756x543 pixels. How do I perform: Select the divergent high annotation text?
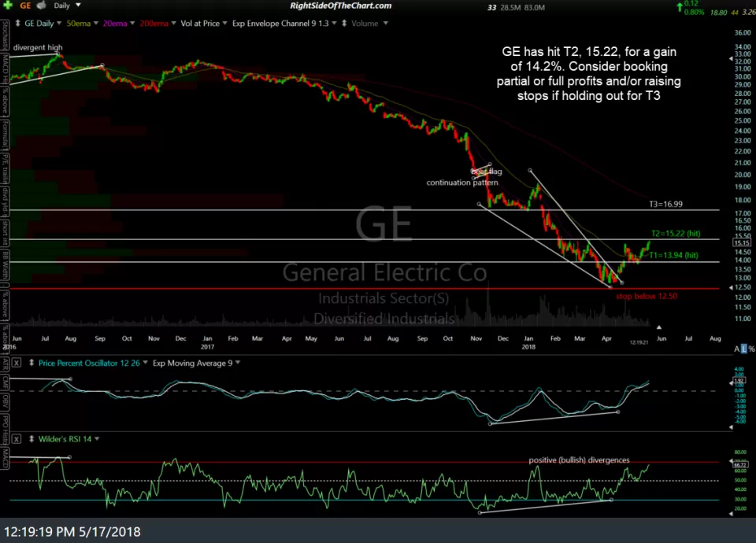[x=38, y=47]
